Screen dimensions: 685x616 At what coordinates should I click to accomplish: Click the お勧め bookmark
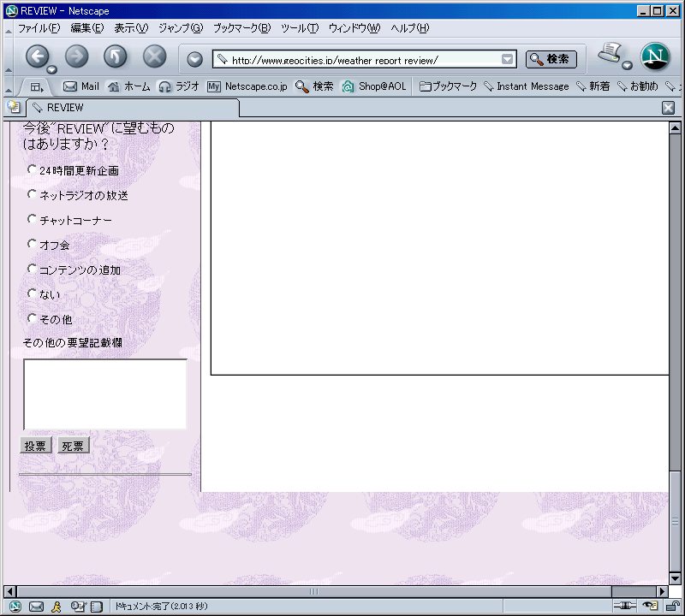pyautogui.click(x=638, y=86)
